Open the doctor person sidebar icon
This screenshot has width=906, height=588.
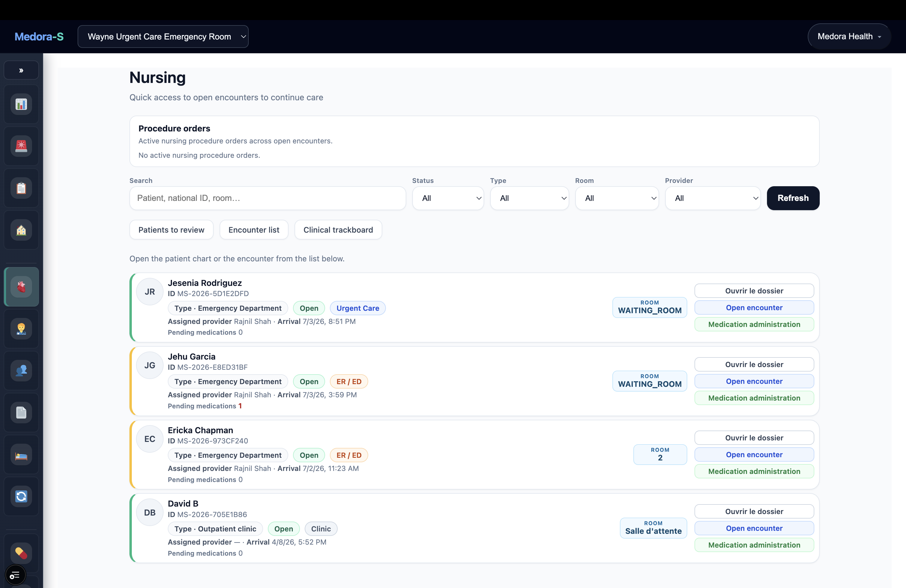point(21,329)
